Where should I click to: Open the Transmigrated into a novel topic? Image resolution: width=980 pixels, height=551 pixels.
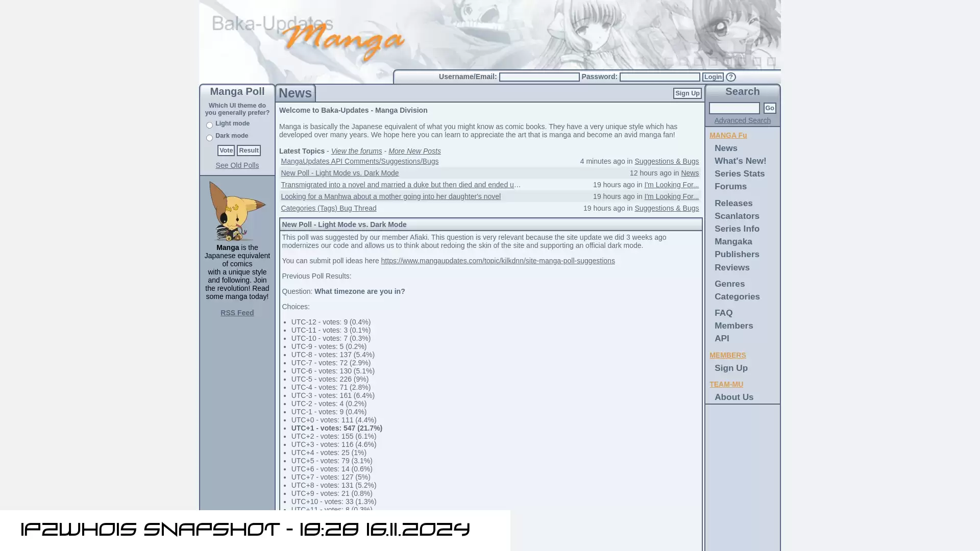(401, 185)
